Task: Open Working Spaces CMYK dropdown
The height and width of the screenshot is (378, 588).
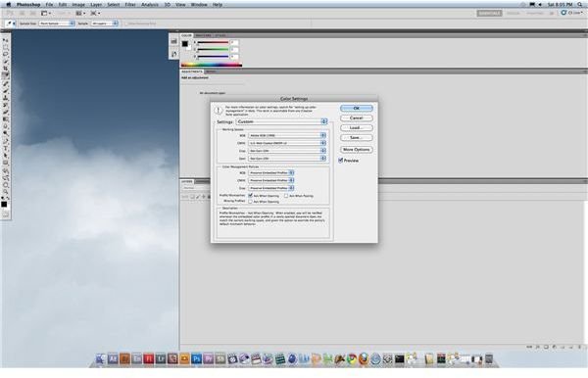Action: [x=287, y=143]
